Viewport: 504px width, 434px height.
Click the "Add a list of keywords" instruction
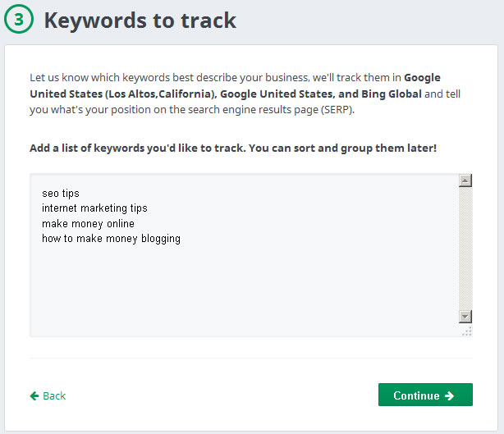tap(233, 148)
